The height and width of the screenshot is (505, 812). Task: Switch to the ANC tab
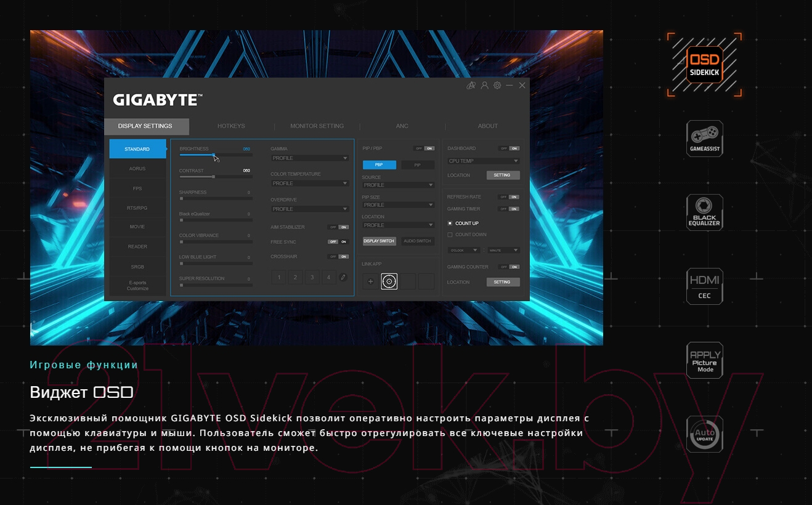pos(402,126)
